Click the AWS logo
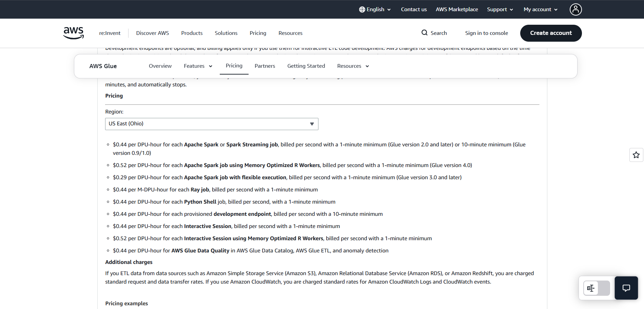 point(74,33)
